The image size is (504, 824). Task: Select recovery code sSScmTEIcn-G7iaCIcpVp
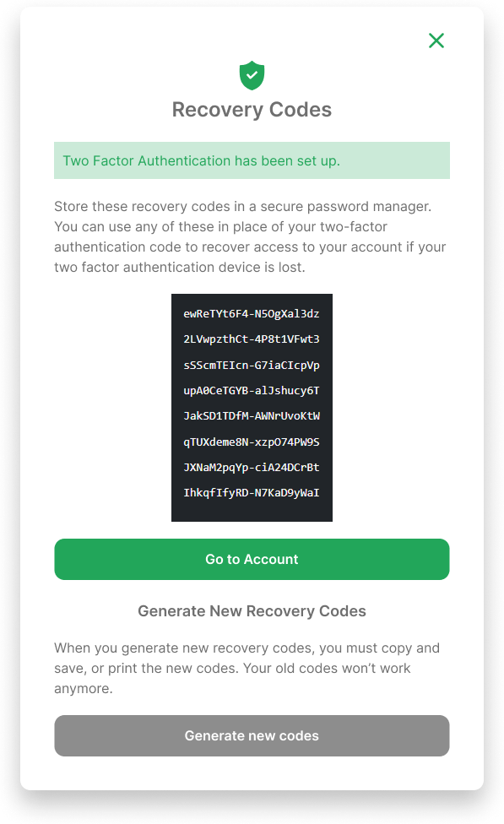[x=251, y=365]
